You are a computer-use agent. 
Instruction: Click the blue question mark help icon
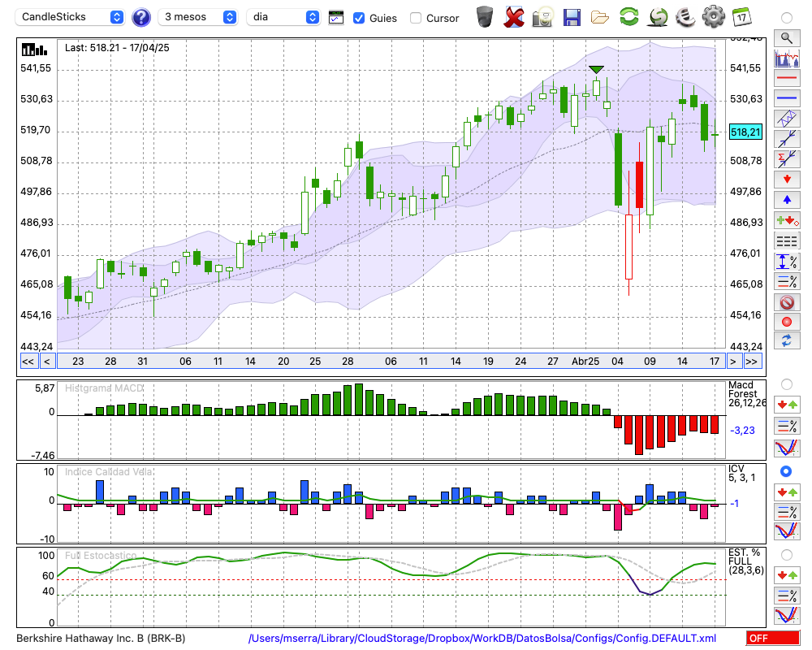click(x=140, y=18)
